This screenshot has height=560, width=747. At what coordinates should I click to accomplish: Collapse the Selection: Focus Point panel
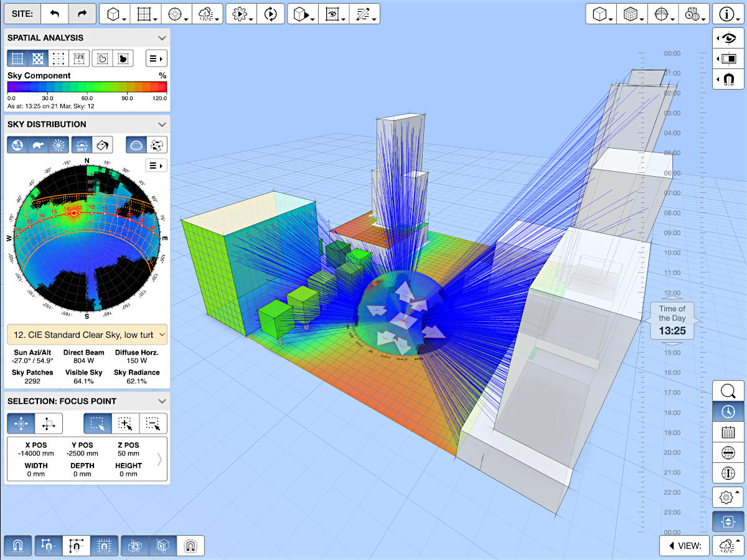162,401
